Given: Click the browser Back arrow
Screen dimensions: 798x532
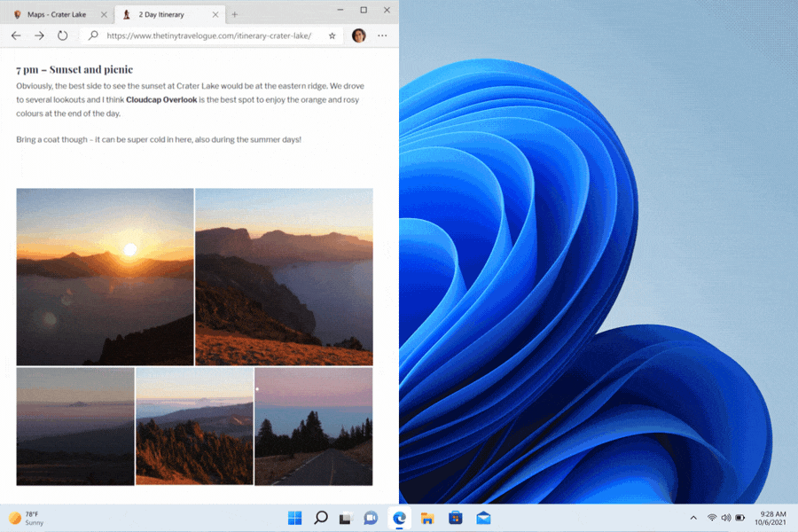Looking at the screenshot, I should click(16, 35).
